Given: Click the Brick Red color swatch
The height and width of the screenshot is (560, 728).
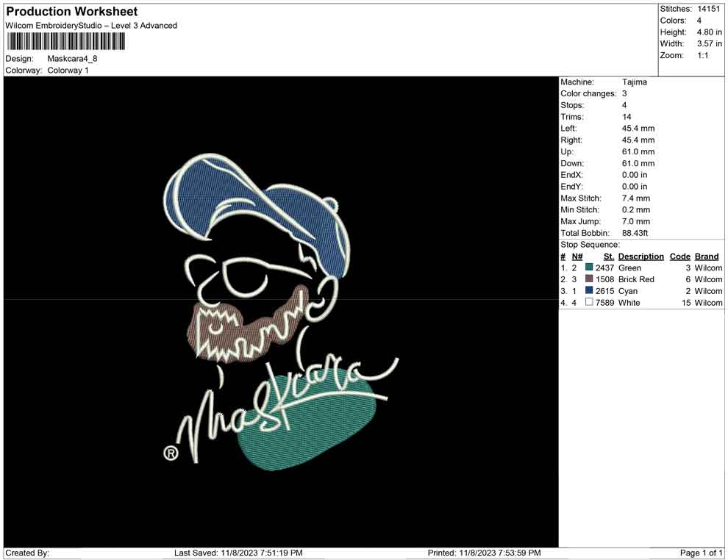Looking at the screenshot, I should 589,279.
